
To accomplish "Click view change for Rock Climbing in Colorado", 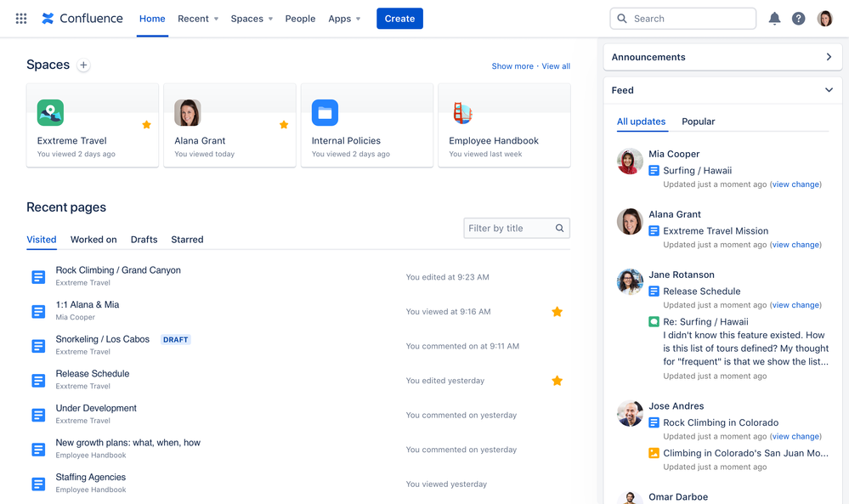I will (795, 436).
